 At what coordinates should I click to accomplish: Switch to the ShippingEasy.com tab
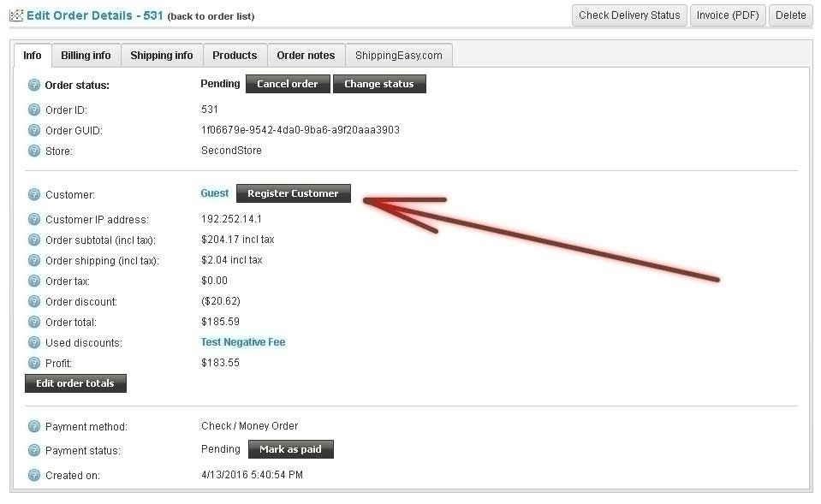click(398, 56)
